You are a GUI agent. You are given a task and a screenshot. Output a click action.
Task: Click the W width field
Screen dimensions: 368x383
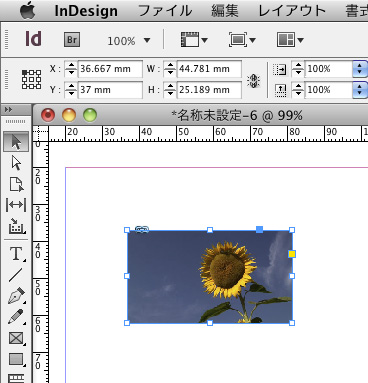click(x=209, y=69)
